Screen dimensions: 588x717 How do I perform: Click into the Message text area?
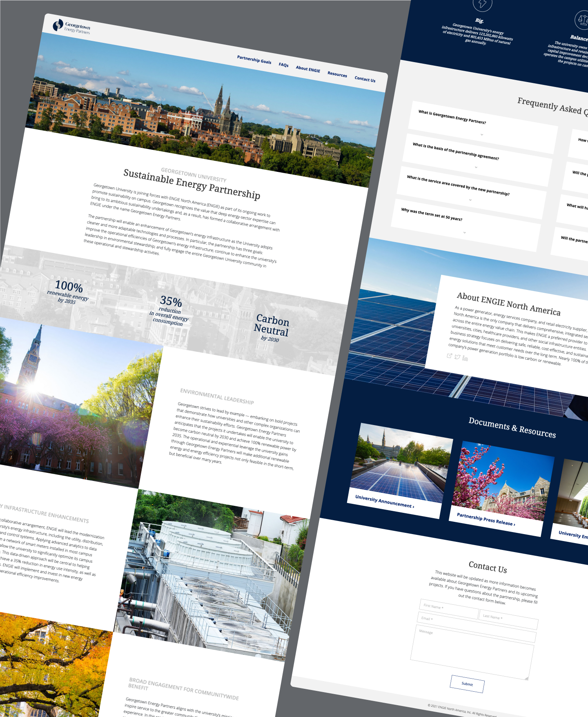click(472, 652)
